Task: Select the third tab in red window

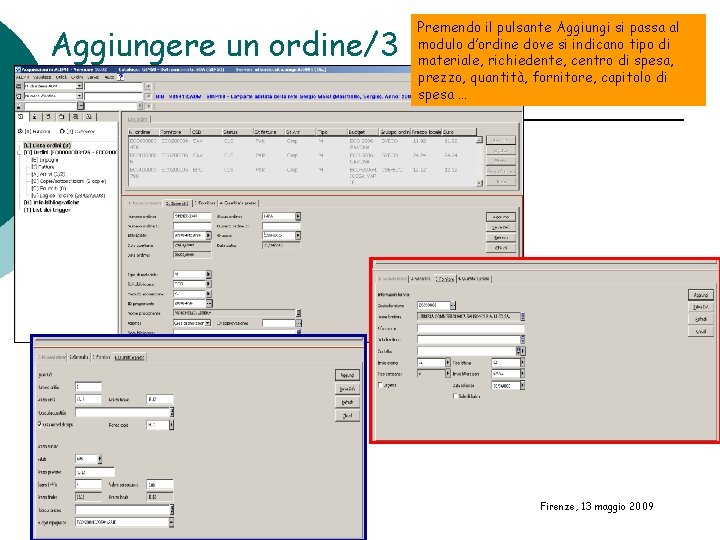Action: (444, 279)
